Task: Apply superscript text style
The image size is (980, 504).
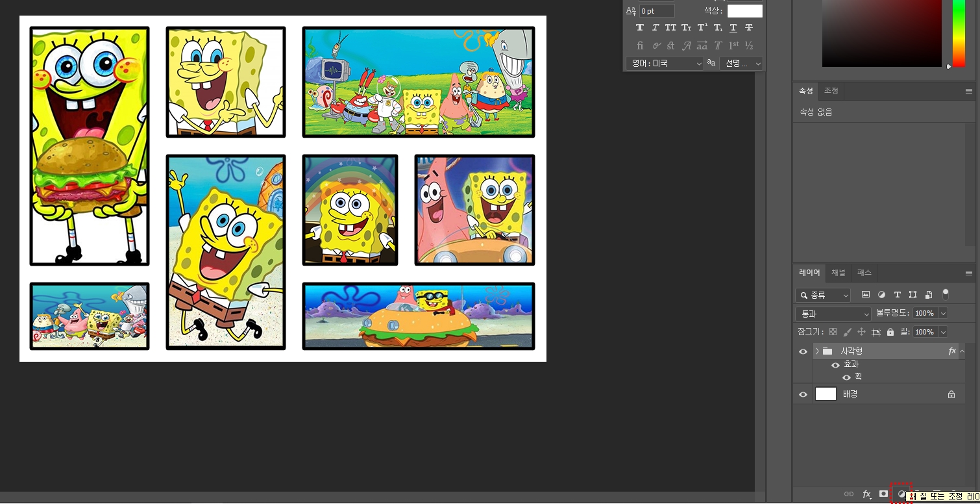Action: (702, 27)
